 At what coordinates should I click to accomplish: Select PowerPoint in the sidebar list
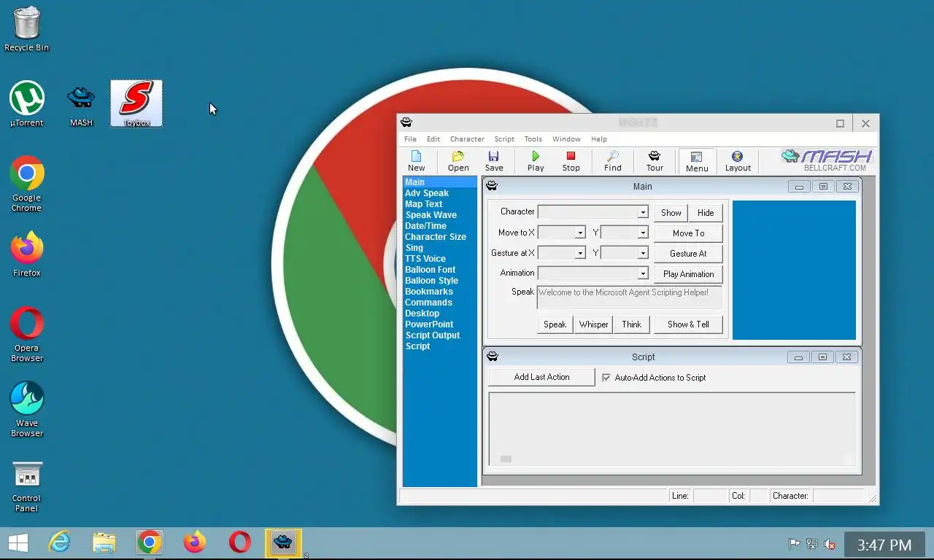(429, 324)
